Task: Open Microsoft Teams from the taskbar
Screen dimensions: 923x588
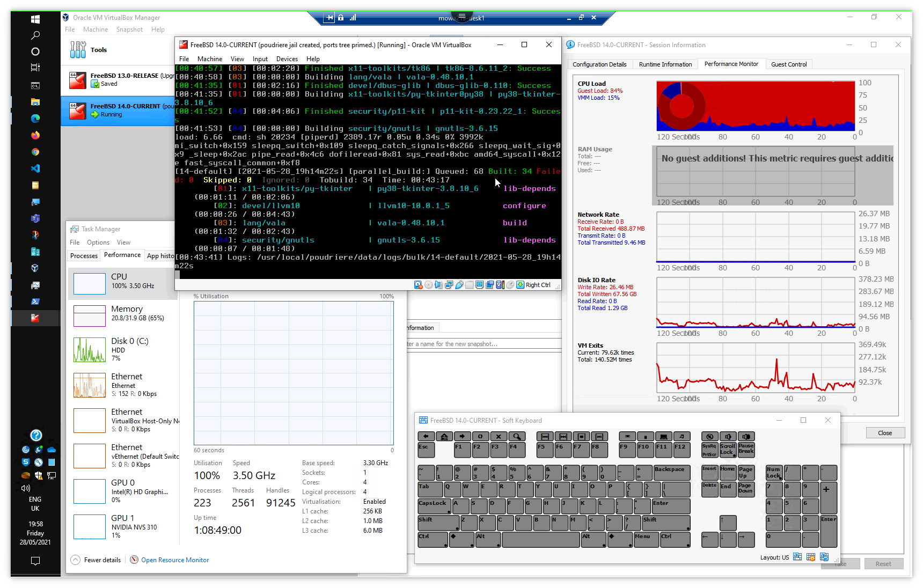Action: pyautogui.click(x=35, y=218)
